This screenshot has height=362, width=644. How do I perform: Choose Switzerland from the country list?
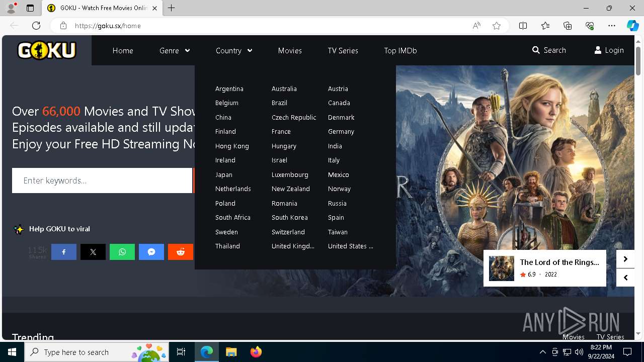[288, 232]
